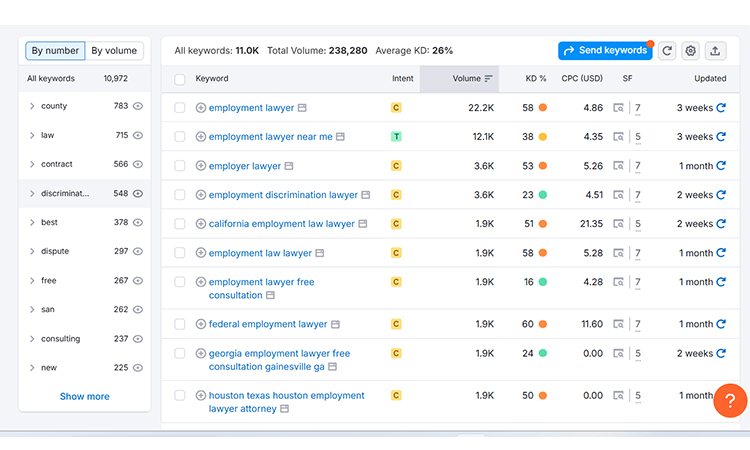Refresh metrics for 'employment discrimination lawyer' row

(721, 195)
